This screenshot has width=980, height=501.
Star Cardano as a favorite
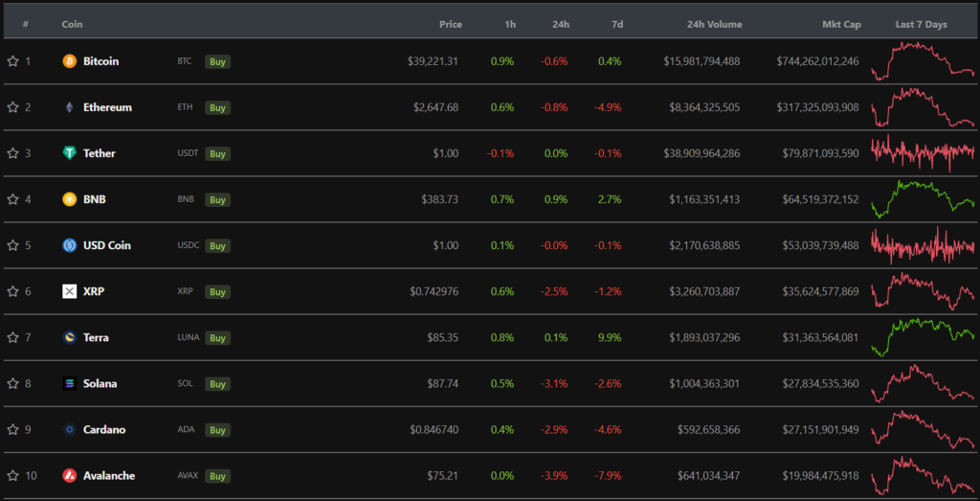(x=12, y=429)
